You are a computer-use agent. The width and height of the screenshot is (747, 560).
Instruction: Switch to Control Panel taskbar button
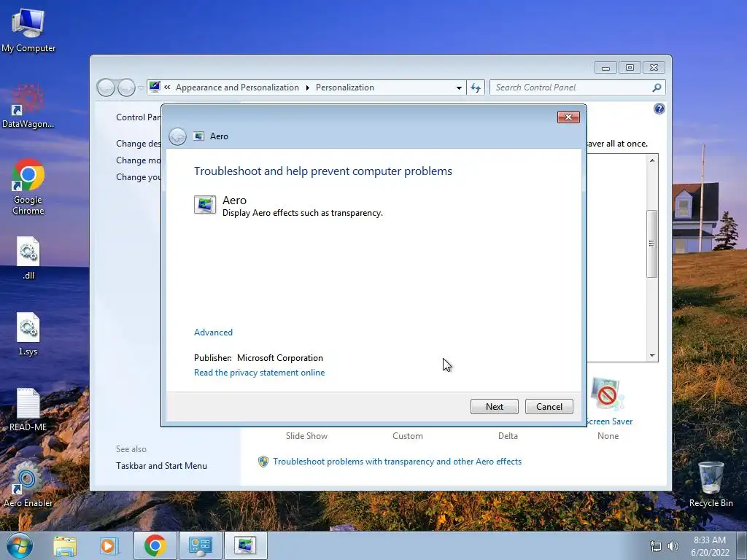(200, 545)
